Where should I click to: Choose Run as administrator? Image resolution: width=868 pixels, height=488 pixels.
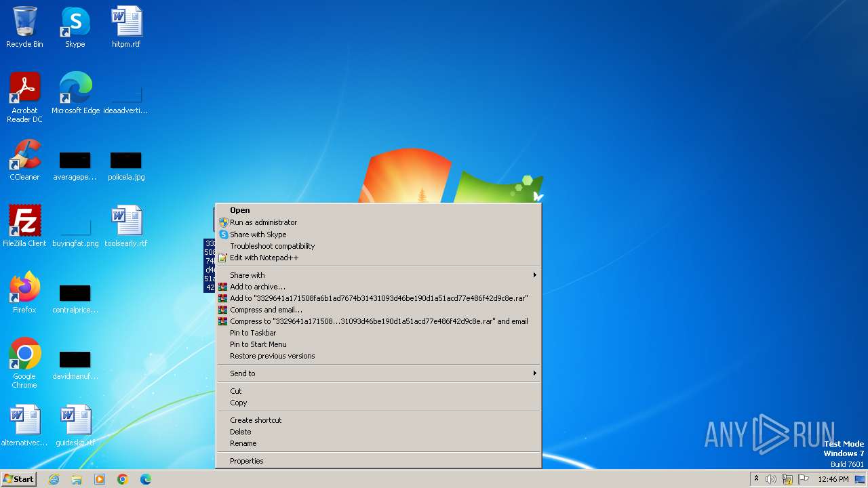pyautogui.click(x=378, y=222)
